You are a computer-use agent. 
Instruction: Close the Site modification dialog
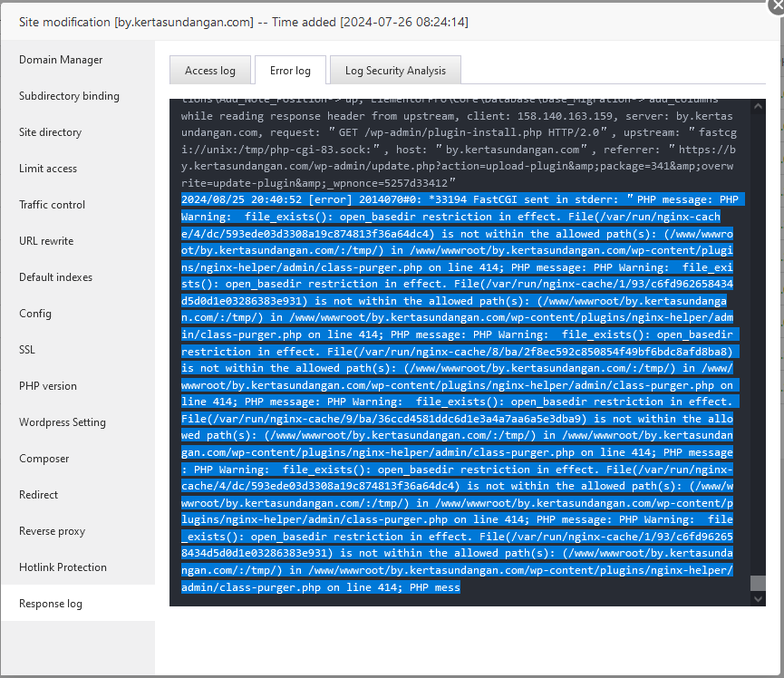pos(776,5)
